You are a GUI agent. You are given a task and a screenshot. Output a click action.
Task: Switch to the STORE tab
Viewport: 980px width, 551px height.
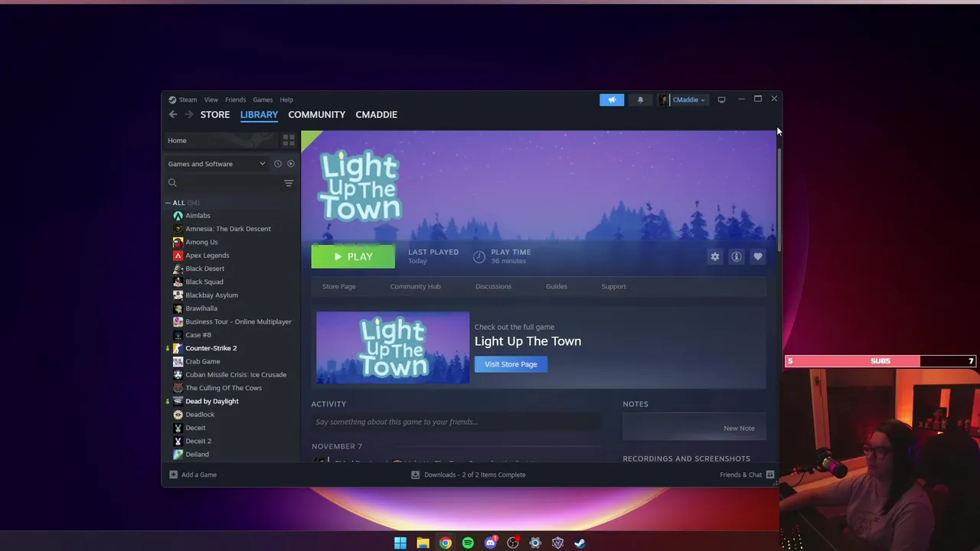(215, 115)
